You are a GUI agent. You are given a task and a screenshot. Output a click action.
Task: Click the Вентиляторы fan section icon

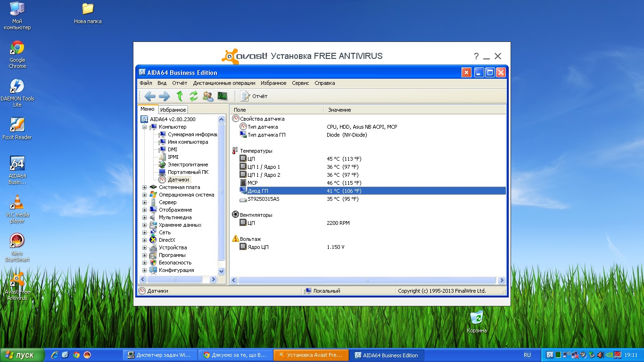pyautogui.click(x=236, y=215)
